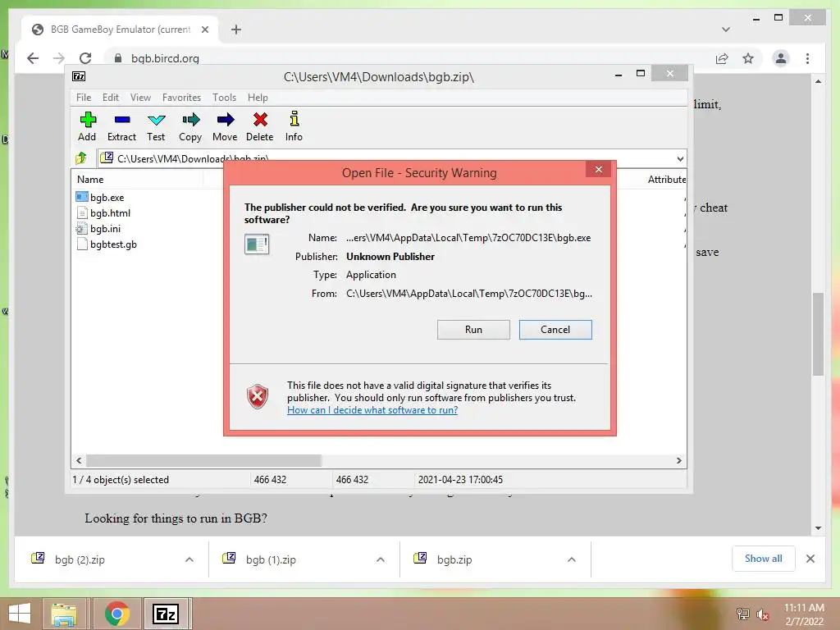The image size is (840, 630).
Task: Click Cancel in security warning
Action: [555, 330]
